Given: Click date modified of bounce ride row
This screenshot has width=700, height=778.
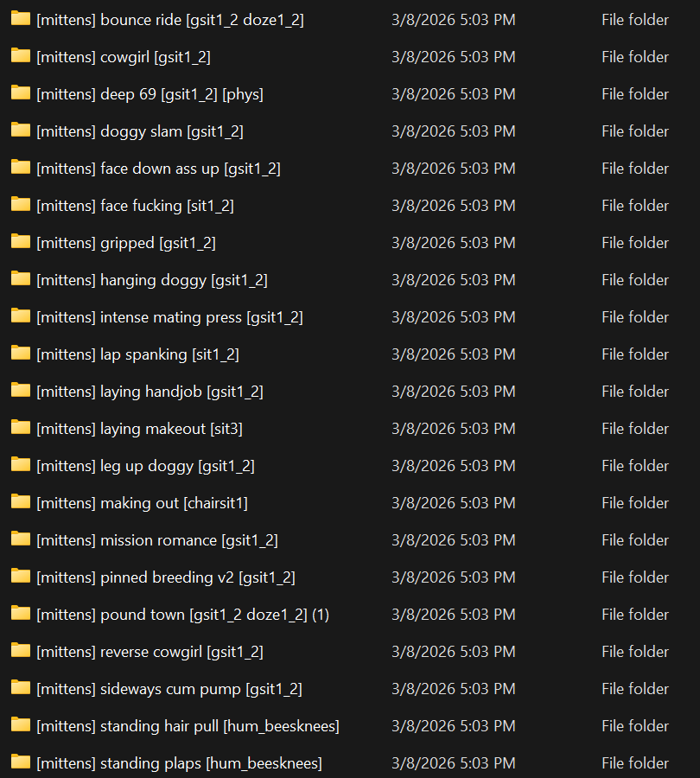Looking at the screenshot, I should tap(454, 20).
